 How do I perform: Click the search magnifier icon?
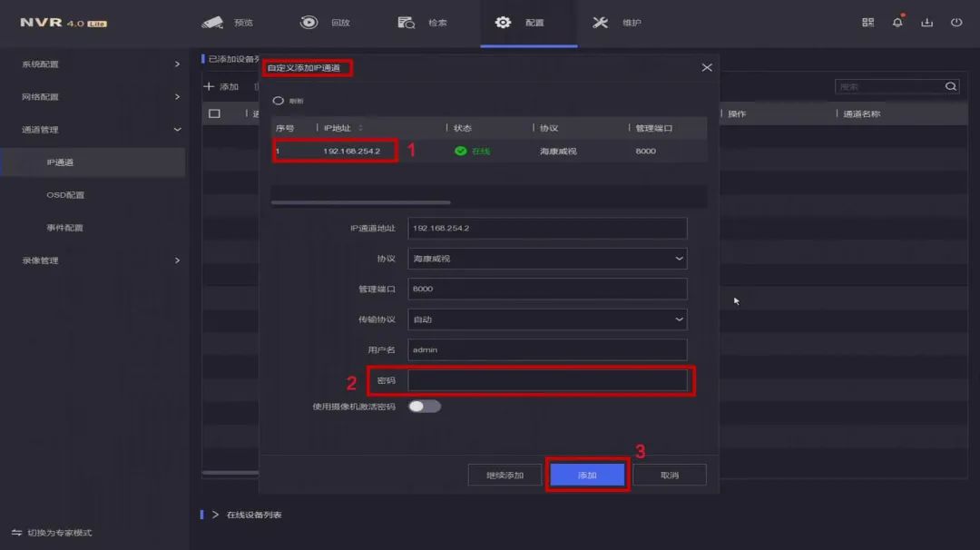pos(950,87)
